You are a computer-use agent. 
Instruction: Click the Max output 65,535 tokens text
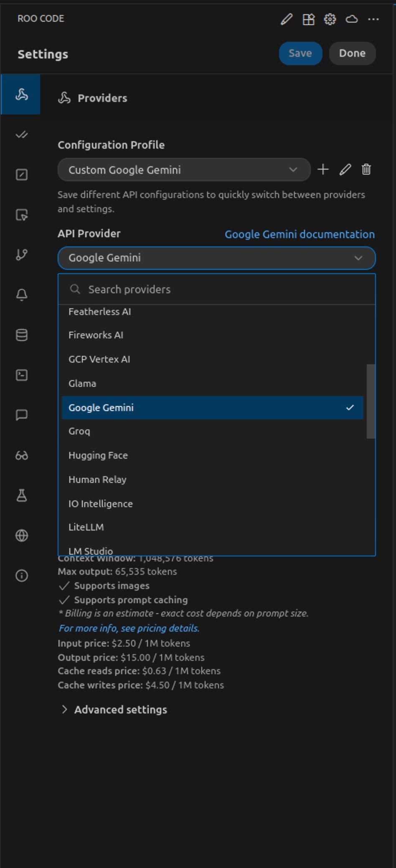pyautogui.click(x=117, y=571)
